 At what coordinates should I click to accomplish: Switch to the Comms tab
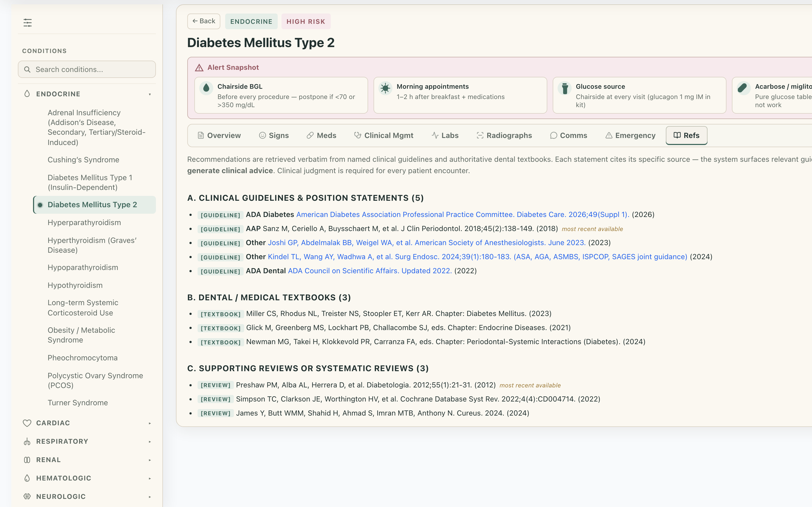point(569,136)
